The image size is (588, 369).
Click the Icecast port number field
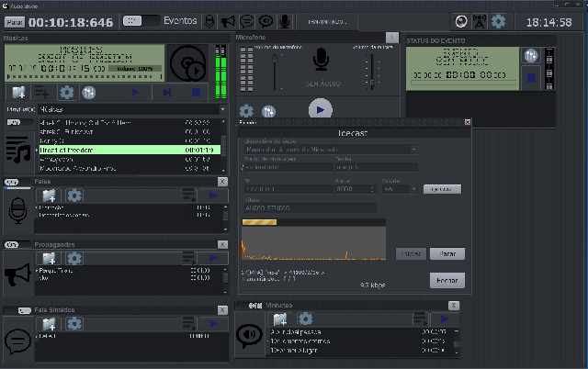click(355, 189)
